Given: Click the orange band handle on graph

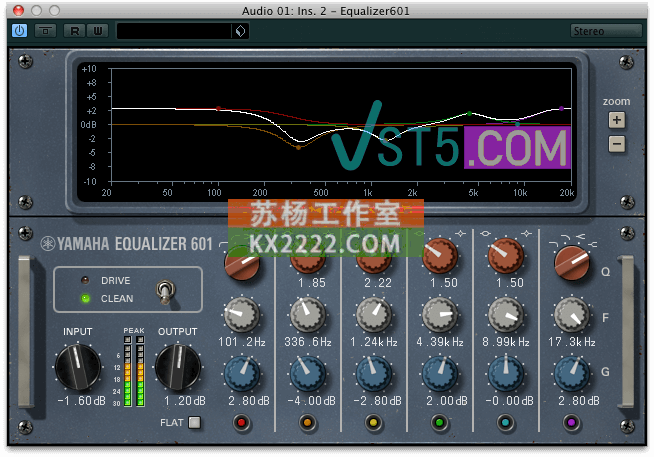Looking at the screenshot, I should [298, 147].
